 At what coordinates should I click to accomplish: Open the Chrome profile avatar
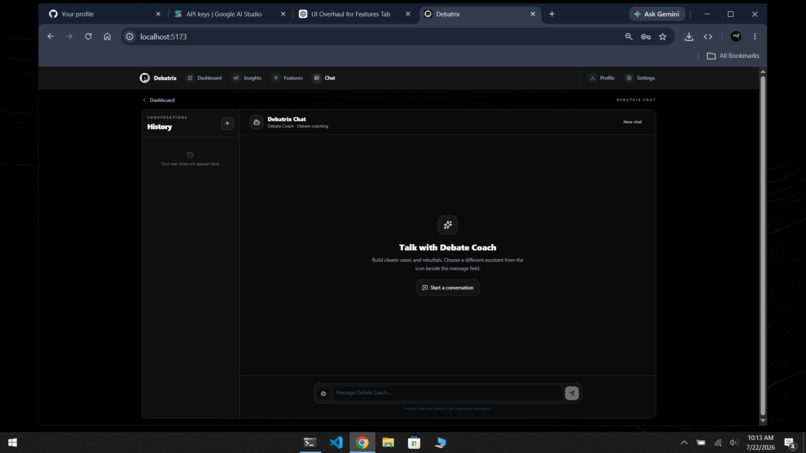coord(736,37)
